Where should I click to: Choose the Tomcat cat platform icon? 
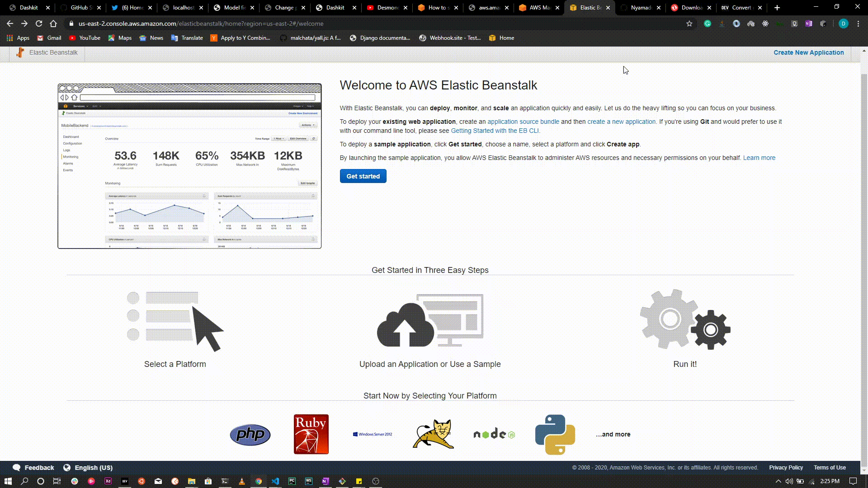pyautogui.click(x=434, y=434)
